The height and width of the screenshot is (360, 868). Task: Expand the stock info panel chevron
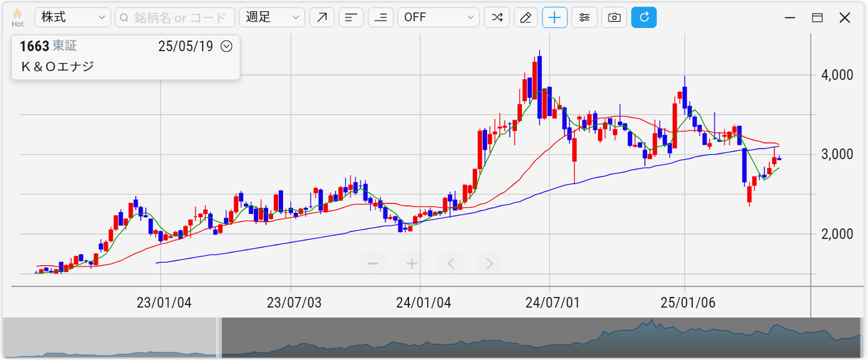[x=226, y=46]
